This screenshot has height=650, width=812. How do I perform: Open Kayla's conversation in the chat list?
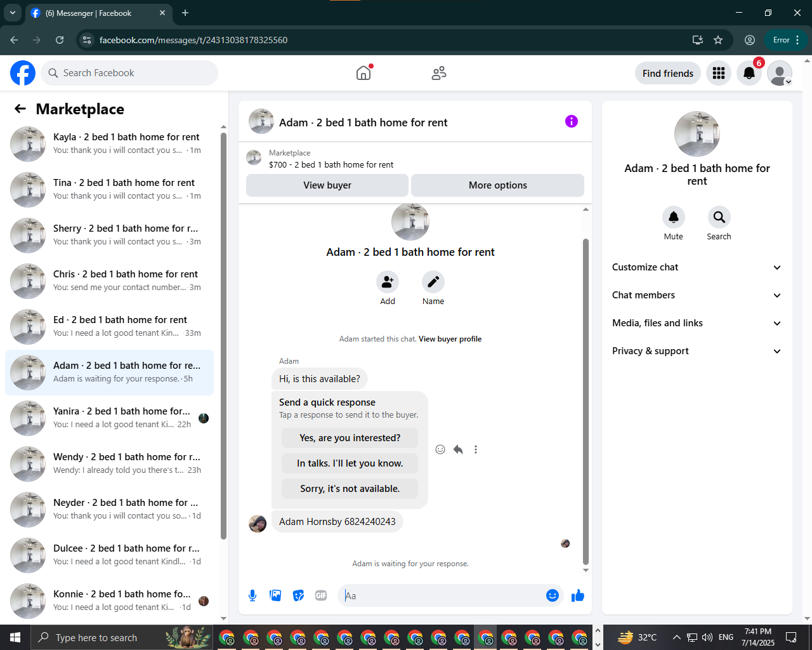click(109, 143)
